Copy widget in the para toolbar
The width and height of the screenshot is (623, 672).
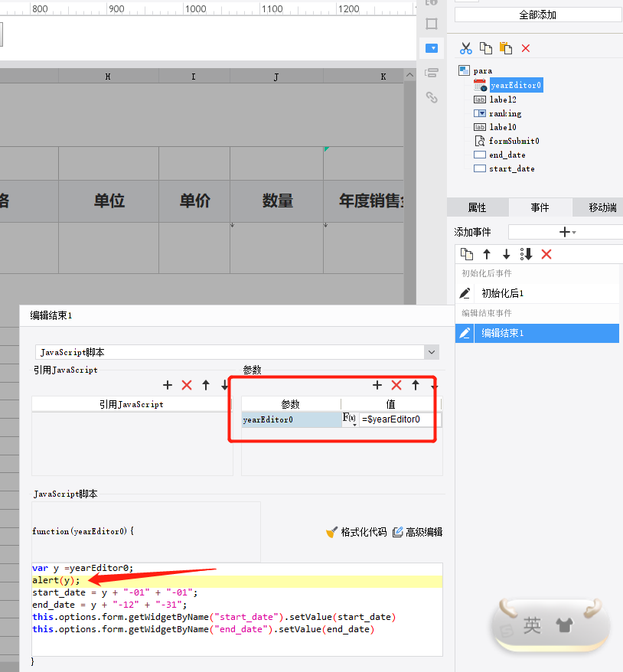point(485,48)
